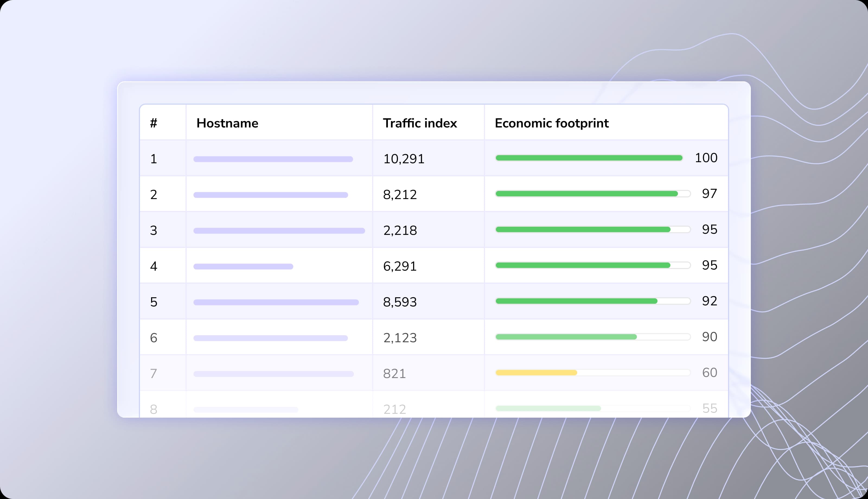Viewport: 868px width, 499px height.
Task: Click the traffic index value 6,291
Action: click(x=400, y=266)
